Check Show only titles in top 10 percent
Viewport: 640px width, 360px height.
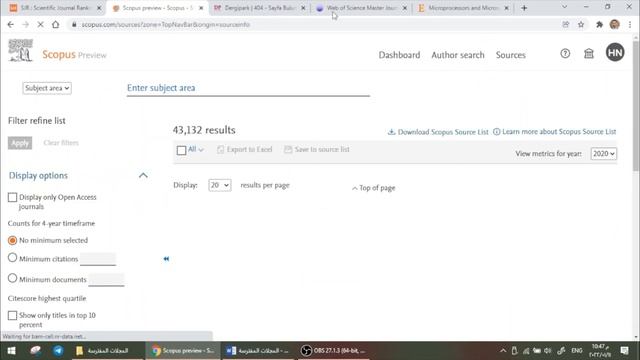(12, 316)
